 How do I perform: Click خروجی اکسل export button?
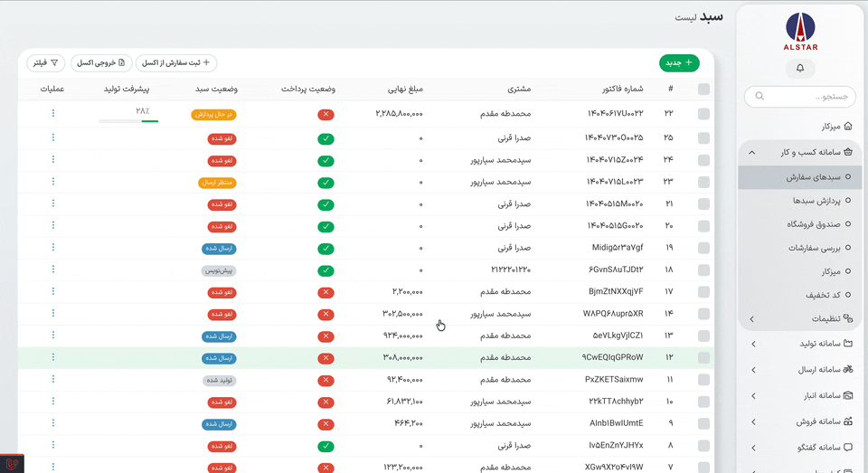[101, 63]
